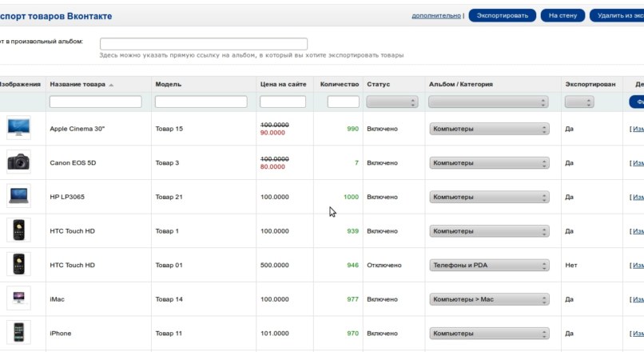Click model cell Товар 14
Viewport: 644px width, 352px height.
pos(169,299)
